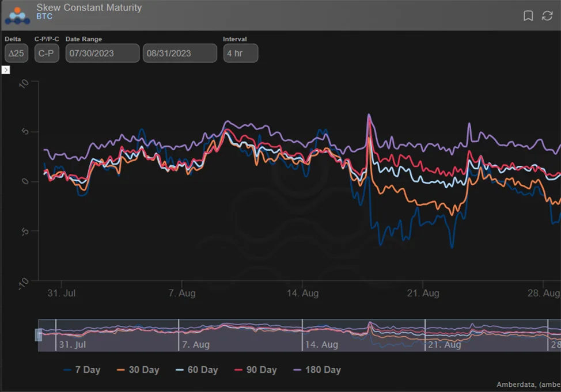The width and height of the screenshot is (561, 392).
Task: Click the 21. Aug x-axis label
Action: pyautogui.click(x=423, y=294)
